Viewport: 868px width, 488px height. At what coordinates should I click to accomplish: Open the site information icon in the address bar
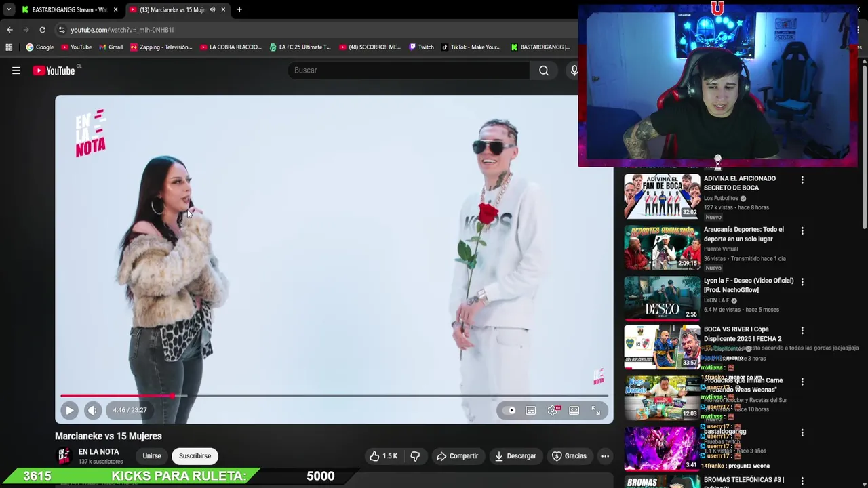pyautogui.click(x=62, y=30)
